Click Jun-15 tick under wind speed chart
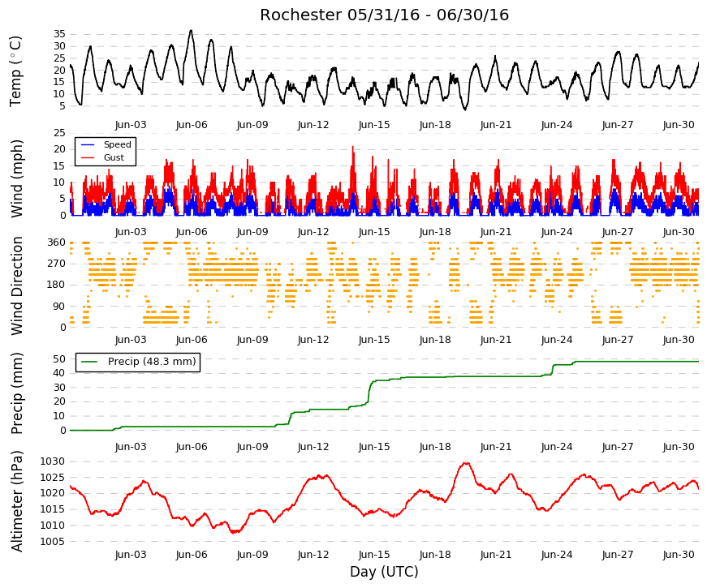Viewport: 707px width, 588px height. click(x=374, y=232)
